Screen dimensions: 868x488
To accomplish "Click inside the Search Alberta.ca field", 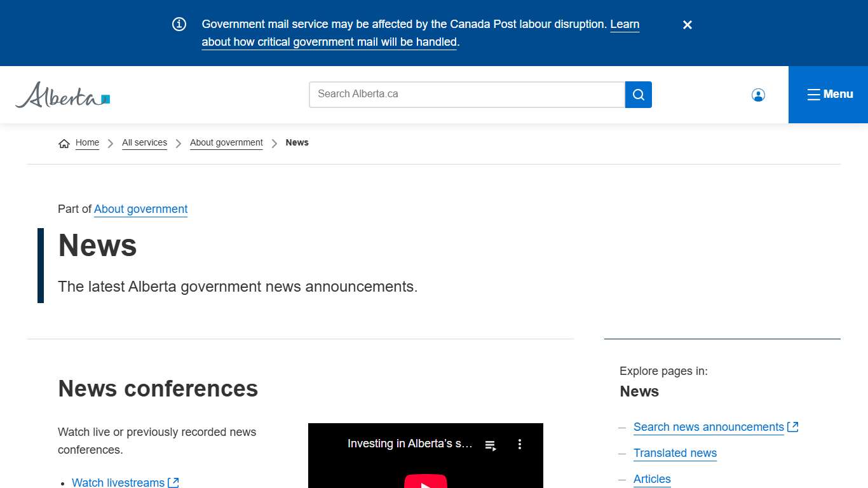I will point(466,95).
